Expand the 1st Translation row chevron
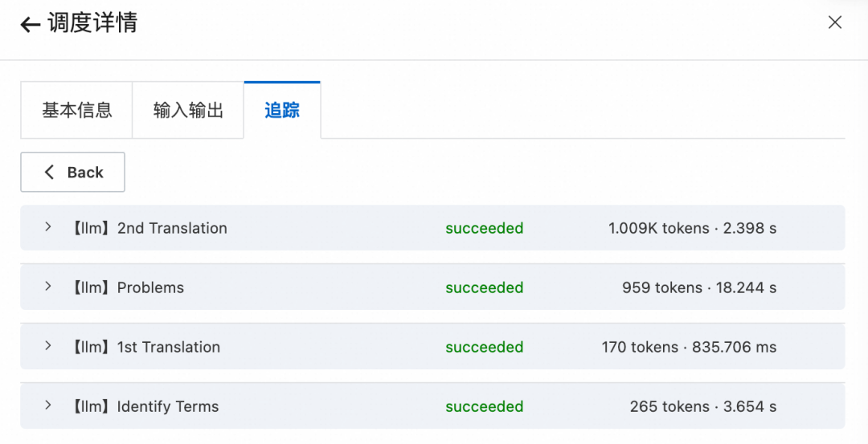The width and height of the screenshot is (868, 444). pyautogui.click(x=47, y=346)
